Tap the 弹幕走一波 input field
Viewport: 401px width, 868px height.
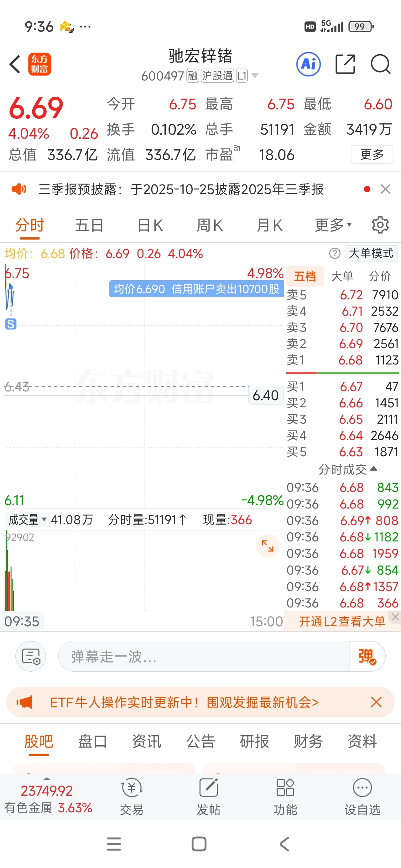[204, 656]
